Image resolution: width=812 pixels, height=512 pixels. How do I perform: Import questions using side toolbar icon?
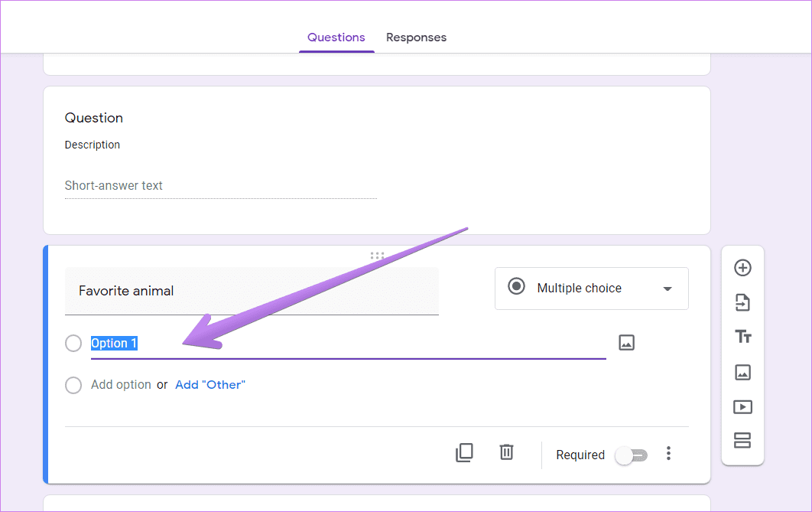coord(742,302)
